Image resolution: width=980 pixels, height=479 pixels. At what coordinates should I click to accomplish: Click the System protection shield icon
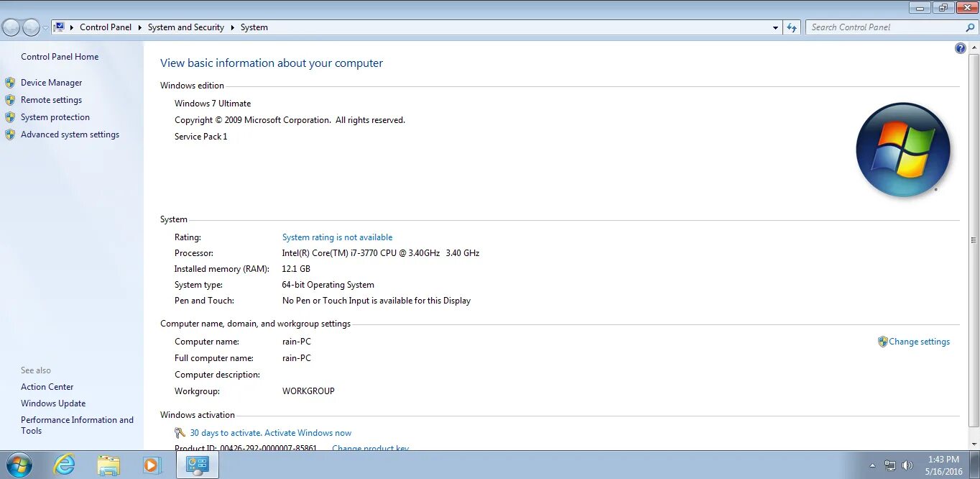pyautogui.click(x=10, y=117)
